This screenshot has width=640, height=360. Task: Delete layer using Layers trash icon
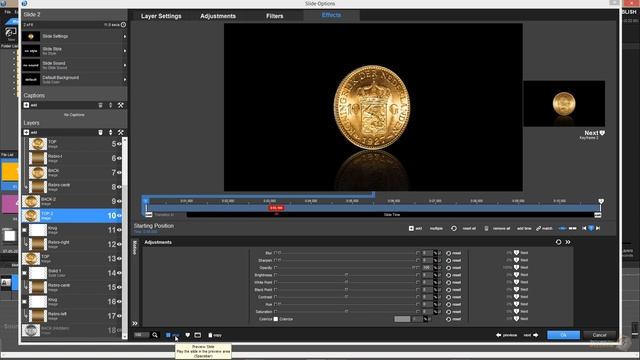tap(100, 133)
